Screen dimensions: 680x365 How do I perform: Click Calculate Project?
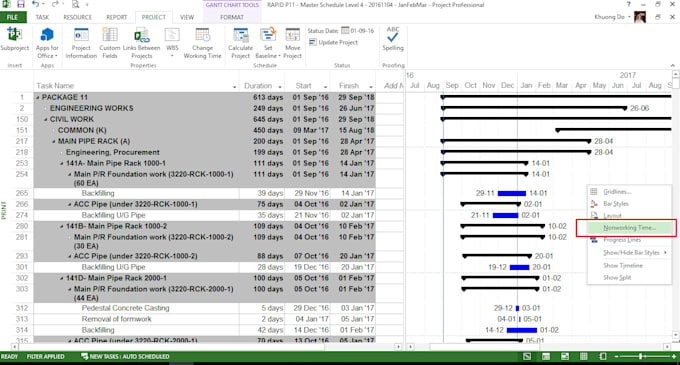(240, 42)
